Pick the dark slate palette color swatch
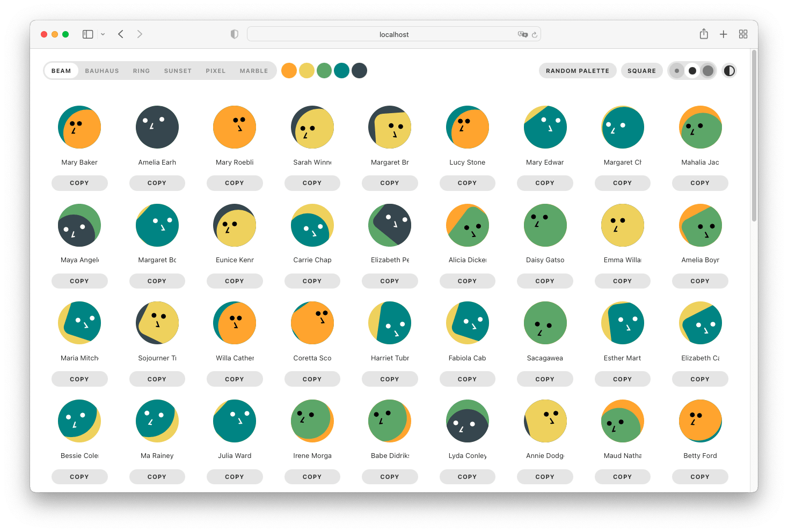Screen dimensions: 788x532 point(359,70)
